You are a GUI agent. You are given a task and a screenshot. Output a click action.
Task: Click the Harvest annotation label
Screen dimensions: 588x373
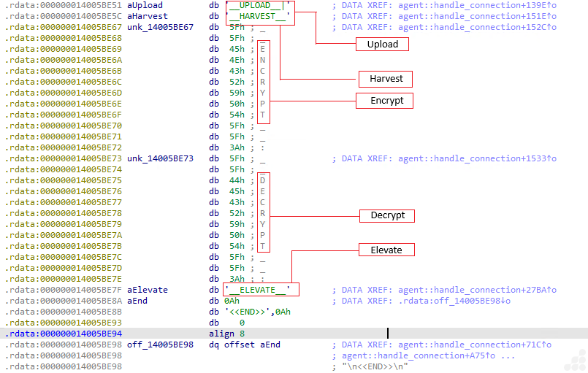tap(386, 78)
